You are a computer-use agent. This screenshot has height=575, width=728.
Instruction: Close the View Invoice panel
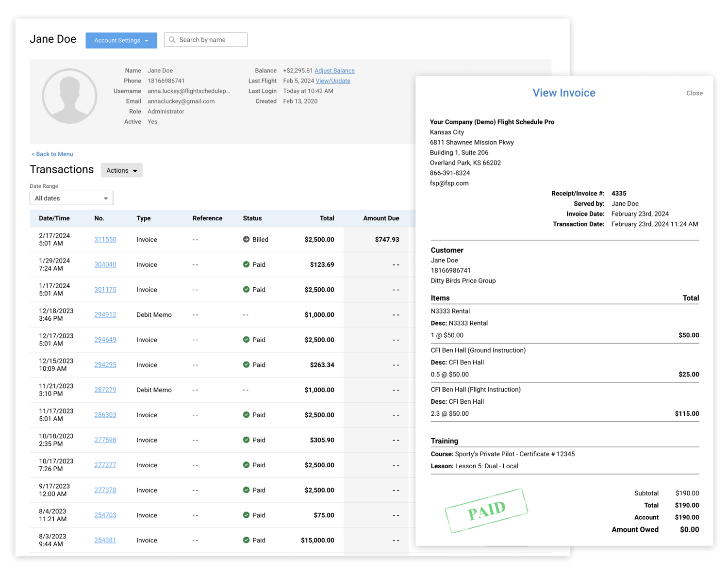point(694,93)
